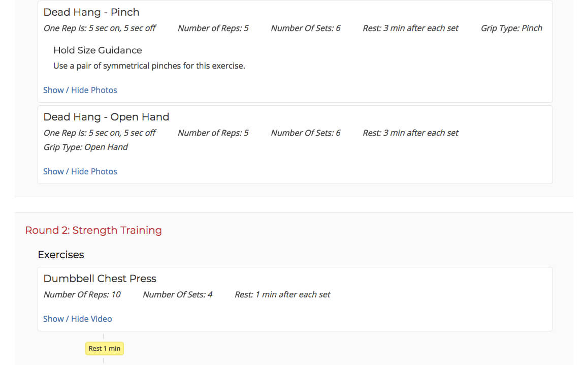Image resolution: width=588 pixels, height=365 pixels.
Task: Click the Grip Type: Pinch label
Action: [x=511, y=28]
